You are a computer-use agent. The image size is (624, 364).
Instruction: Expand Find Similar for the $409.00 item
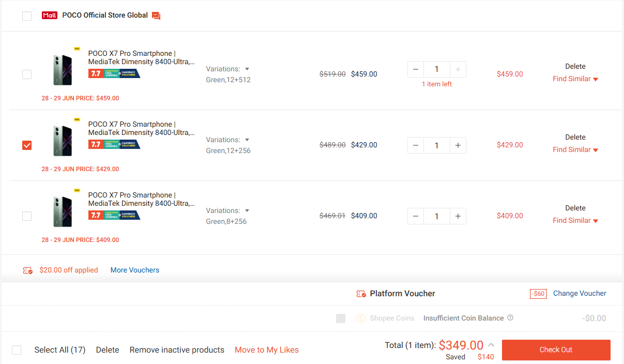point(575,221)
